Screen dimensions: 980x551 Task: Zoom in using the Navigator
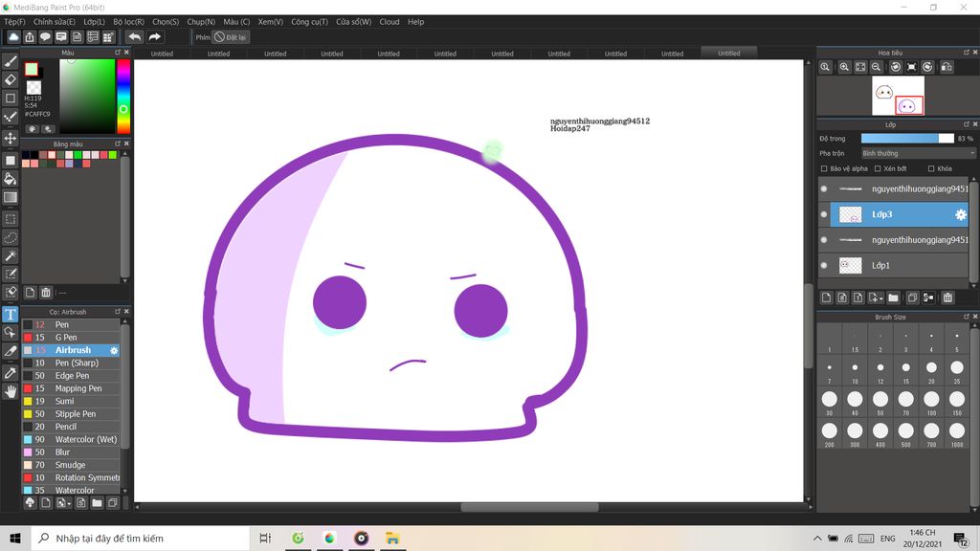click(x=844, y=67)
